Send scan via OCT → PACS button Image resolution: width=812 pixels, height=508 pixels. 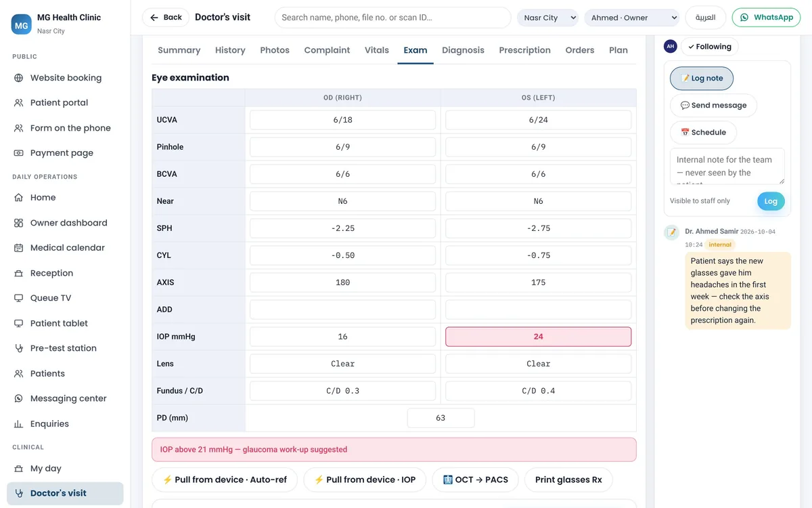pos(475,480)
